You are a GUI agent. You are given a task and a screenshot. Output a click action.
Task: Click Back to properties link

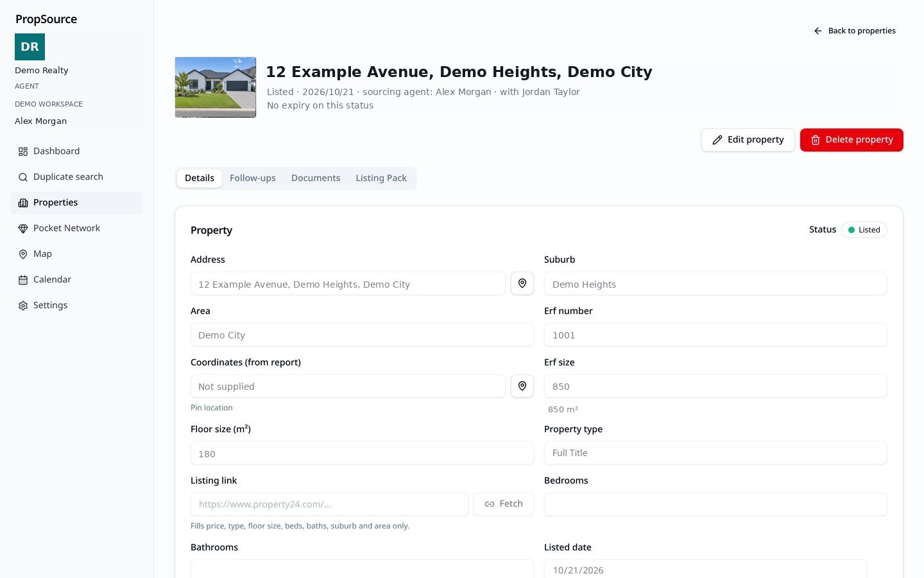tap(854, 31)
